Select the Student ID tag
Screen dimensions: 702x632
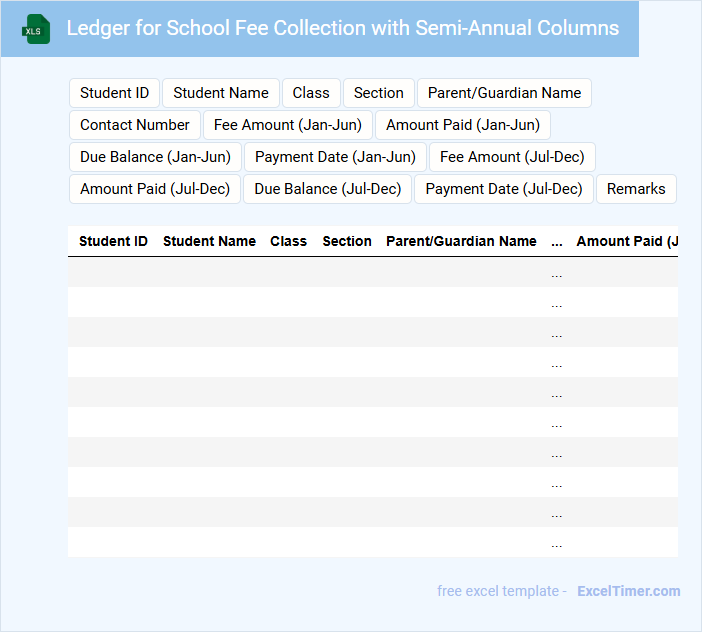click(114, 93)
